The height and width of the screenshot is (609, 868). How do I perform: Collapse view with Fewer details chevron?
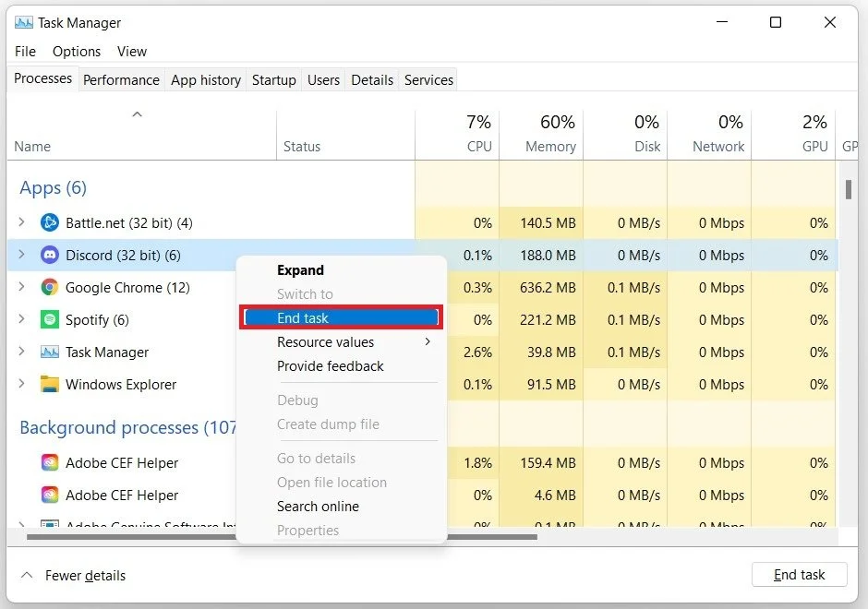[26, 575]
